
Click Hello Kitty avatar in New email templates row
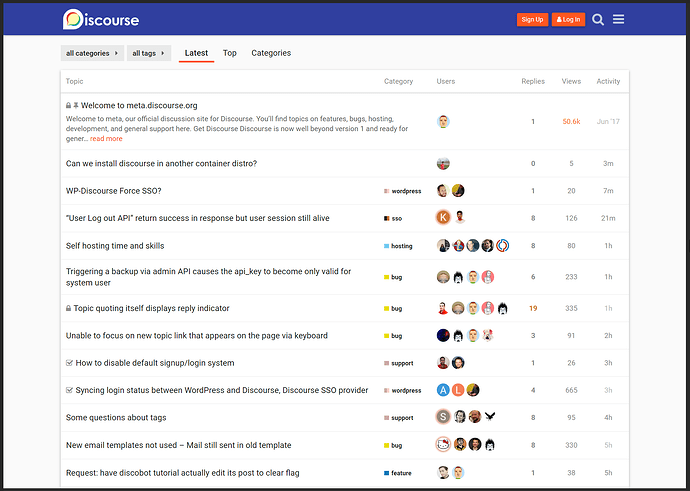pos(443,445)
